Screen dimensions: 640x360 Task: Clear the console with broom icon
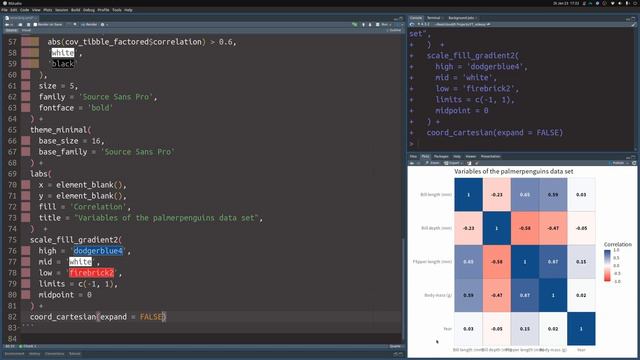coord(633,24)
